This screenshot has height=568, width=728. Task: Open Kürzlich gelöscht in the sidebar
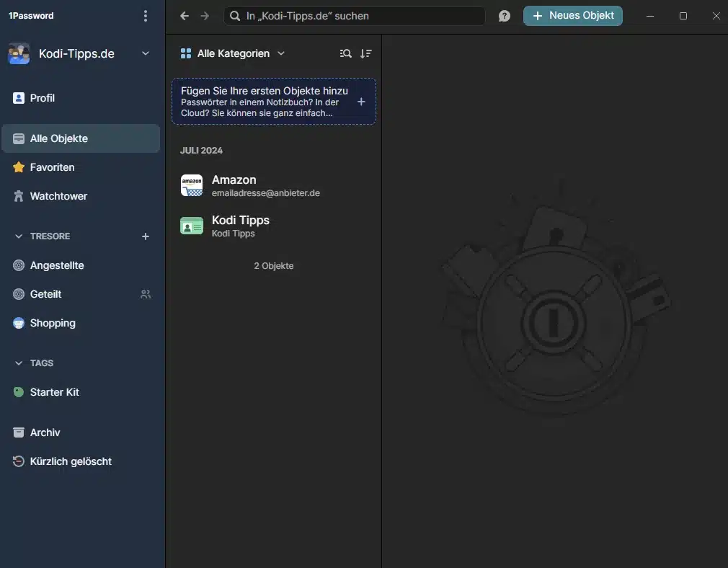[x=81, y=461]
